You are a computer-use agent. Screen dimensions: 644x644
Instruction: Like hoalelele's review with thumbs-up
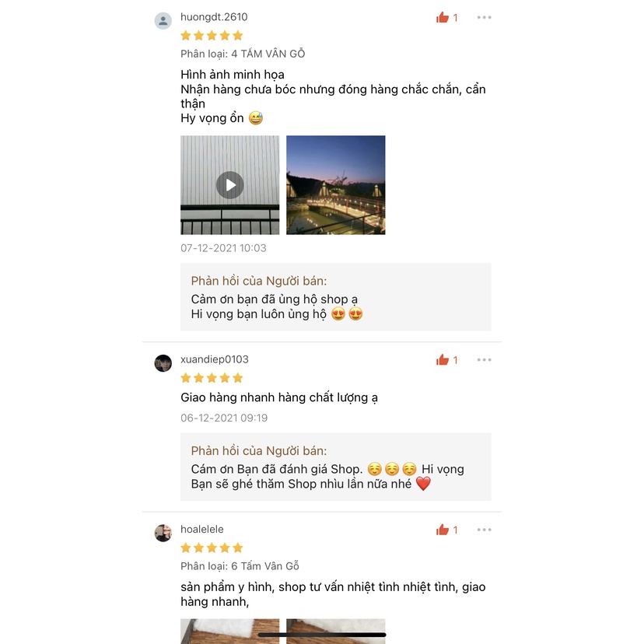pyautogui.click(x=443, y=530)
